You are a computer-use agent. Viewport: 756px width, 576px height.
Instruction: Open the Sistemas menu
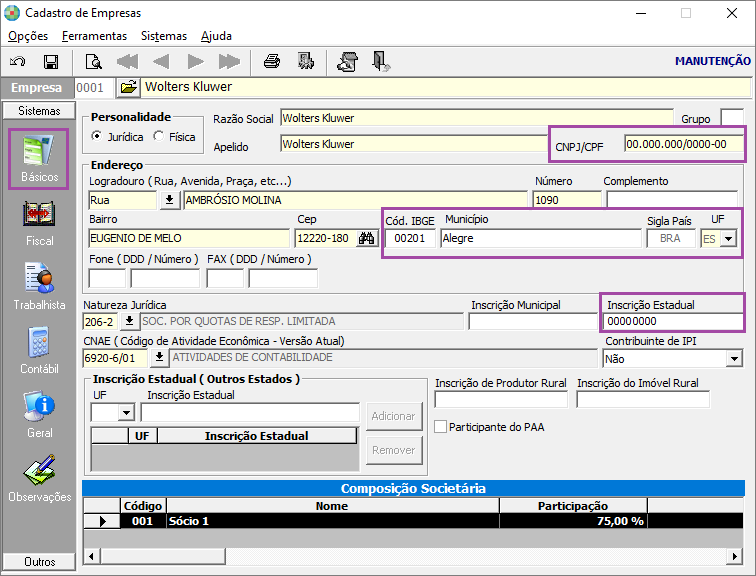[x=163, y=36]
